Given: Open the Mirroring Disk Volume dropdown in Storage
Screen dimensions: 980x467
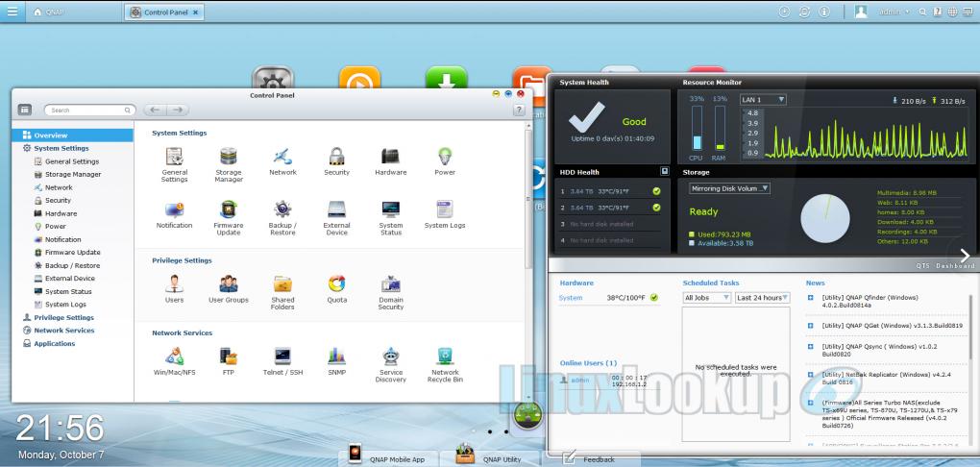Looking at the screenshot, I should tap(729, 188).
